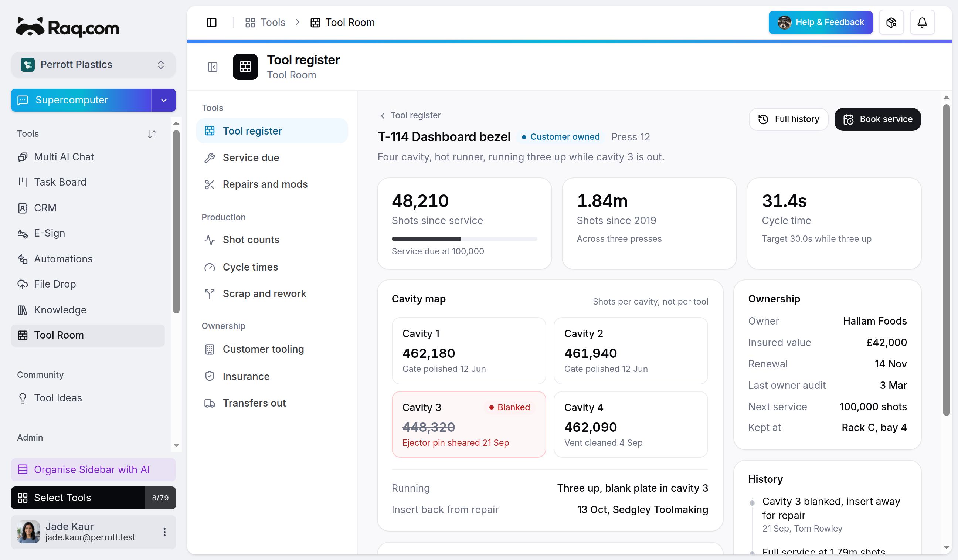Open Customer tooling page
This screenshot has height=560, width=958.
[272, 349]
